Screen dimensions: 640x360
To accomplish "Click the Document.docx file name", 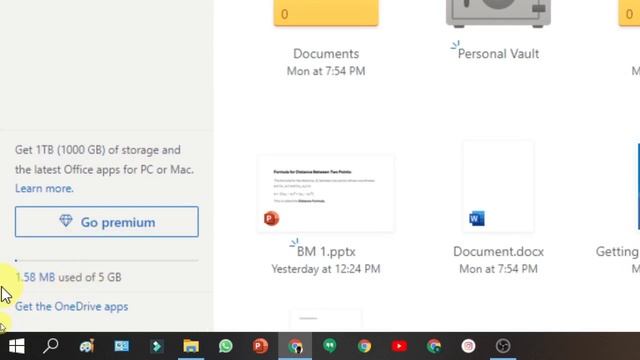I will click(498, 251).
